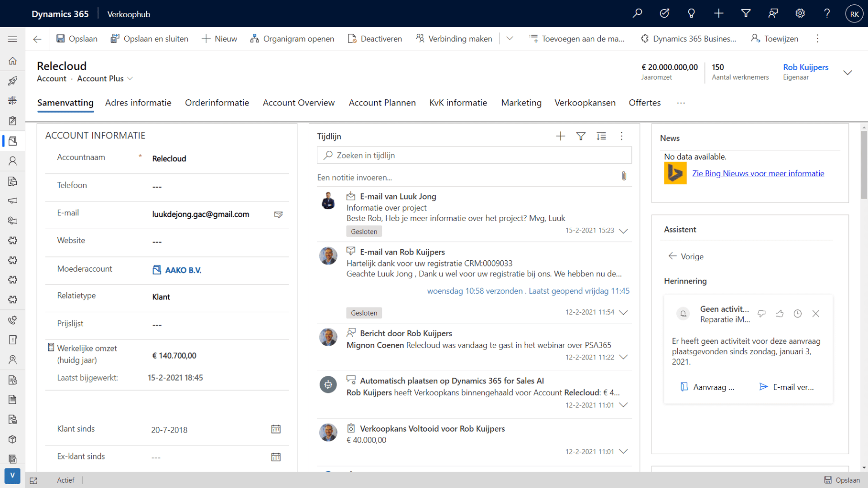Click the Zoeken in tijdlijn search field
Viewport: 868px width, 488px height.
(x=474, y=155)
